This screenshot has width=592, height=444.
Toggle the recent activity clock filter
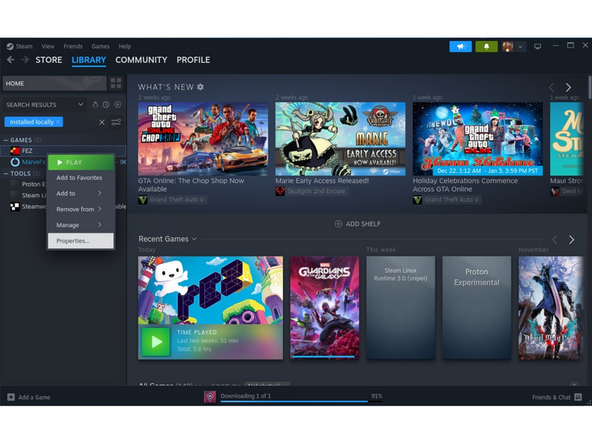106,105
